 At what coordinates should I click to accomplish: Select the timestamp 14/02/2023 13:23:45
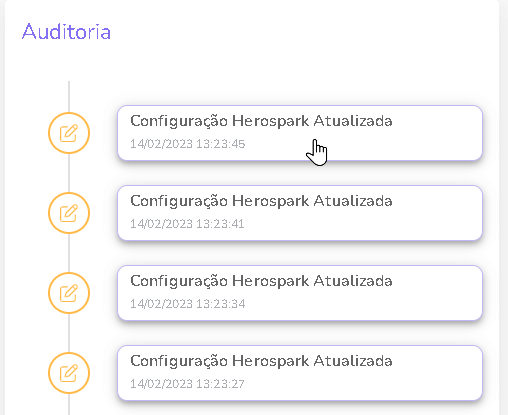point(188,144)
